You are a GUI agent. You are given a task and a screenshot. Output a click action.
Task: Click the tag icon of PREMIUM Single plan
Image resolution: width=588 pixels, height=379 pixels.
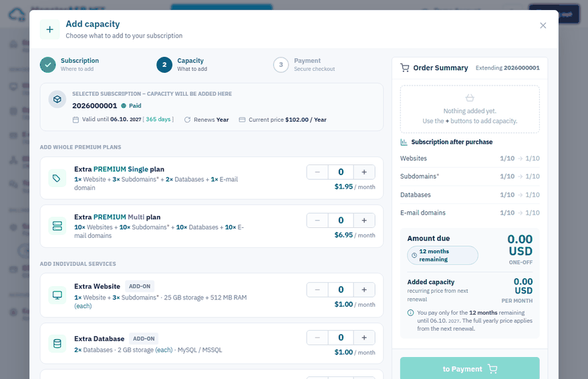click(x=57, y=178)
